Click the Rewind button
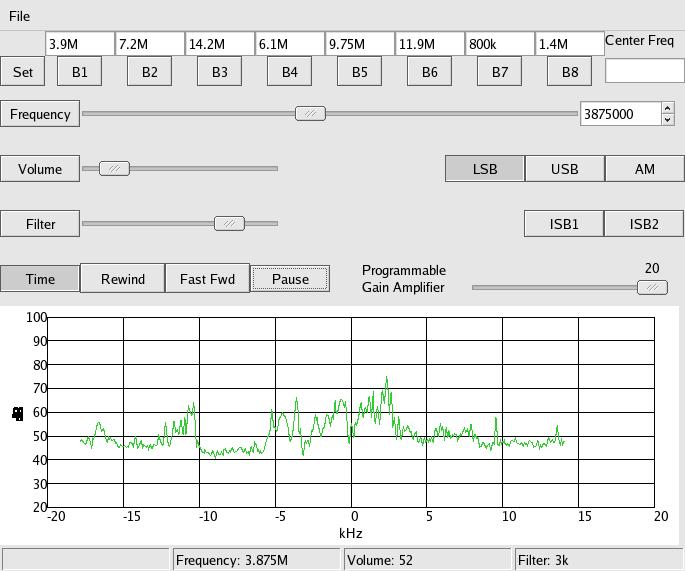The width and height of the screenshot is (685, 571). [123, 279]
